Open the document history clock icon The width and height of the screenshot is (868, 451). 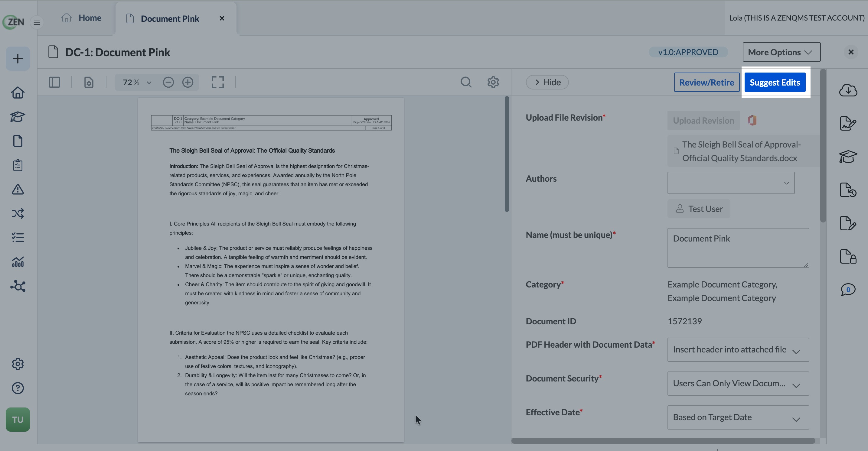tap(848, 190)
